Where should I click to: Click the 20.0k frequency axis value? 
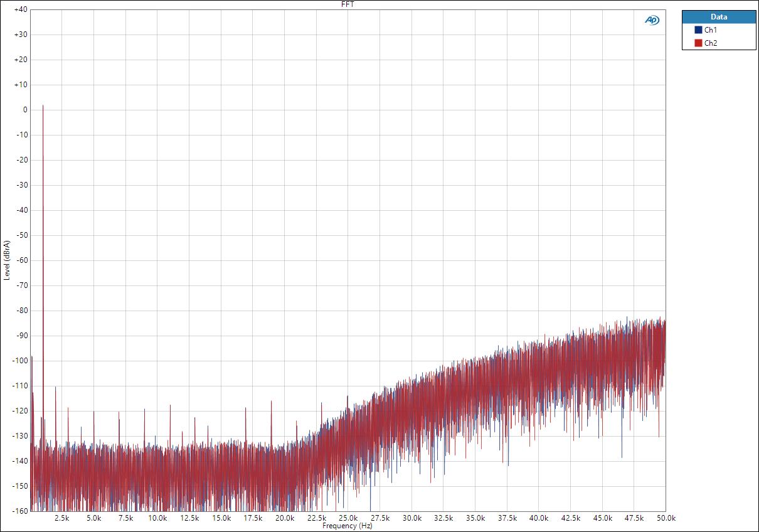point(285,519)
